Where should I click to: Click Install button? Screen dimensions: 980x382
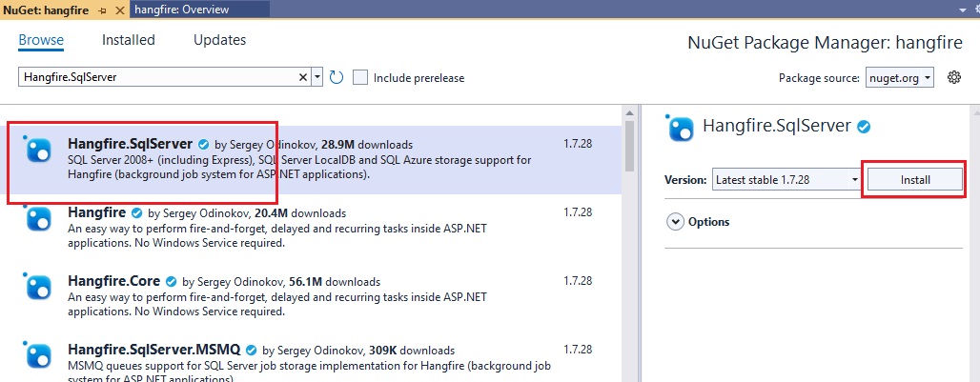[915, 180]
